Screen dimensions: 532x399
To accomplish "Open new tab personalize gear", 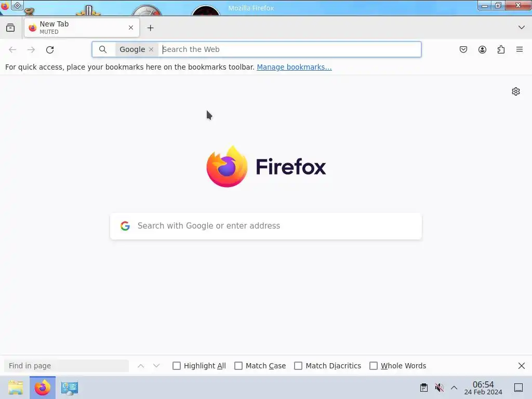I will pyautogui.click(x=516, y=91).
